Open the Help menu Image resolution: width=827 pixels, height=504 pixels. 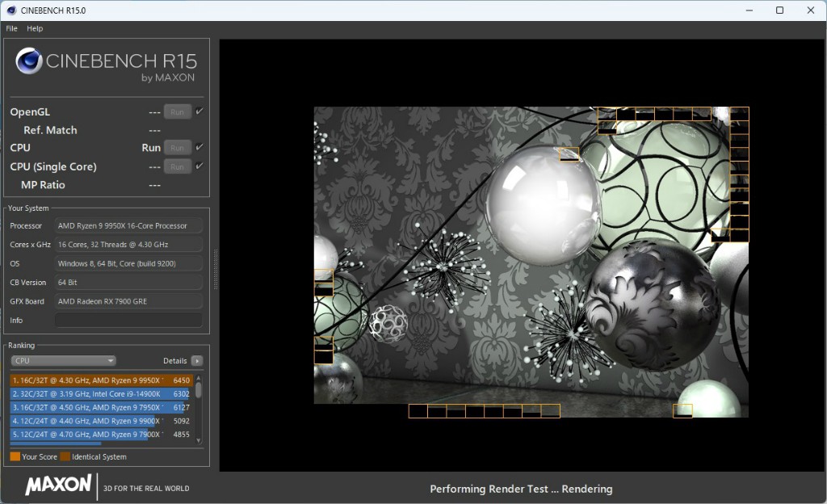[35, 28]
